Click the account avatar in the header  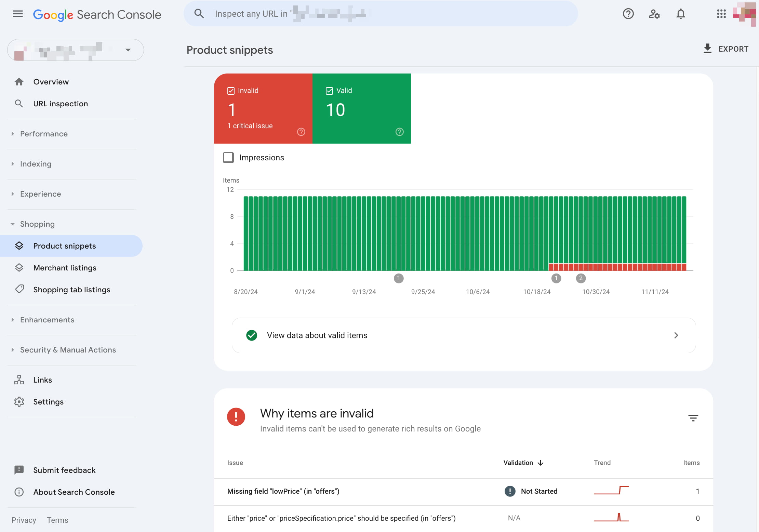point(744,14)
